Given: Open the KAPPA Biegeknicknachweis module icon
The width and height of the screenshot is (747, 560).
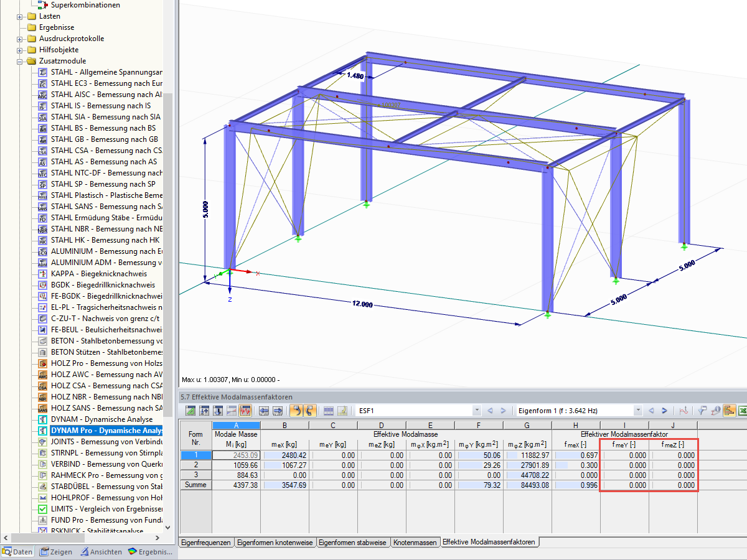Looking at the screenshot, I should click(x=42, y=274).
